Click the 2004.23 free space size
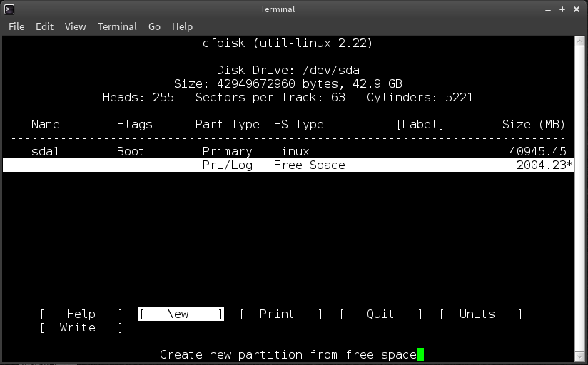 tap(542, 165)
